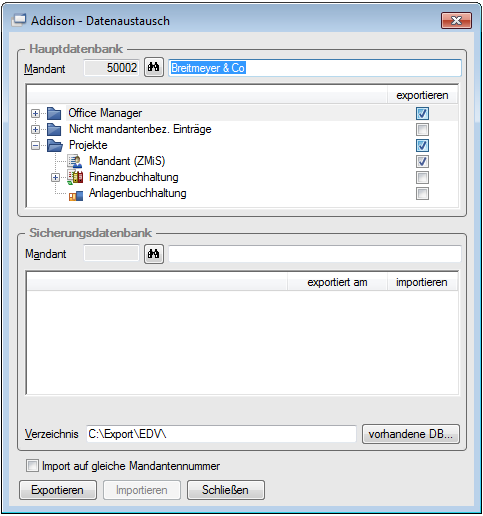This screenshot has width=483, height=516.
Task: Select the Finanzbuchhaltung row label
Action: 133,177
